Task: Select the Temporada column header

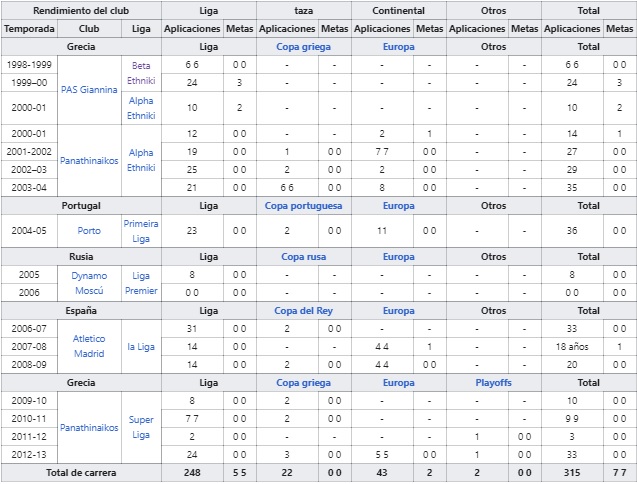Action: 30,29
